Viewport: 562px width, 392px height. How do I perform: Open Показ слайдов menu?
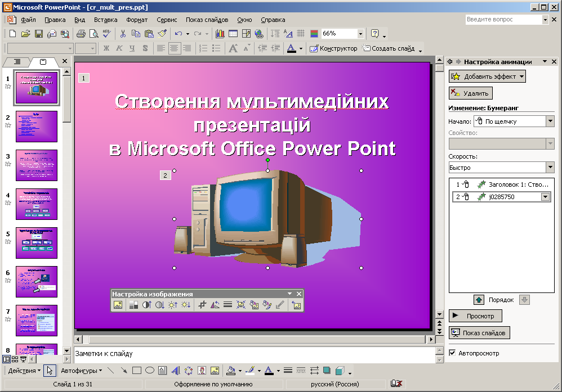[207, 20]
